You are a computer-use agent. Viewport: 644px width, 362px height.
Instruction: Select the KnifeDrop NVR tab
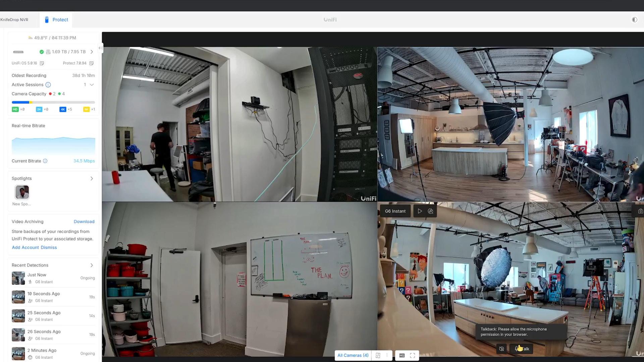[14, 20]
